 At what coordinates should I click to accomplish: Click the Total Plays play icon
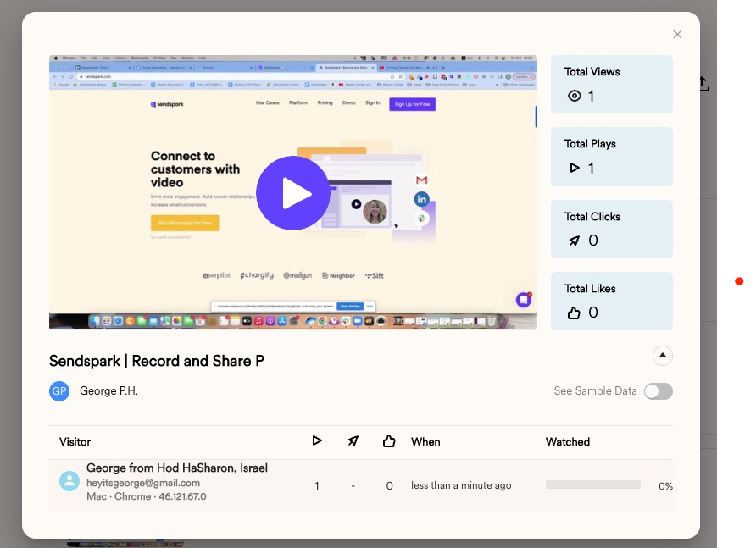pos(575,168)
